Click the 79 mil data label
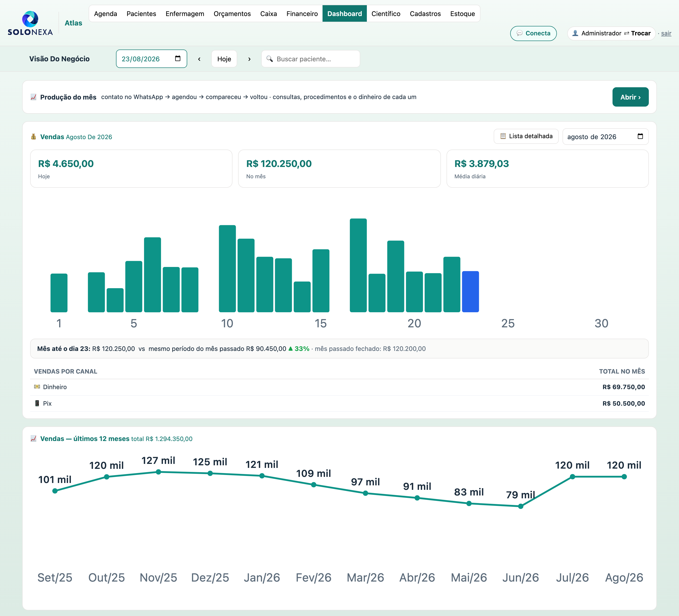Viewport: 679px width, 616px height. click(520, 495)
